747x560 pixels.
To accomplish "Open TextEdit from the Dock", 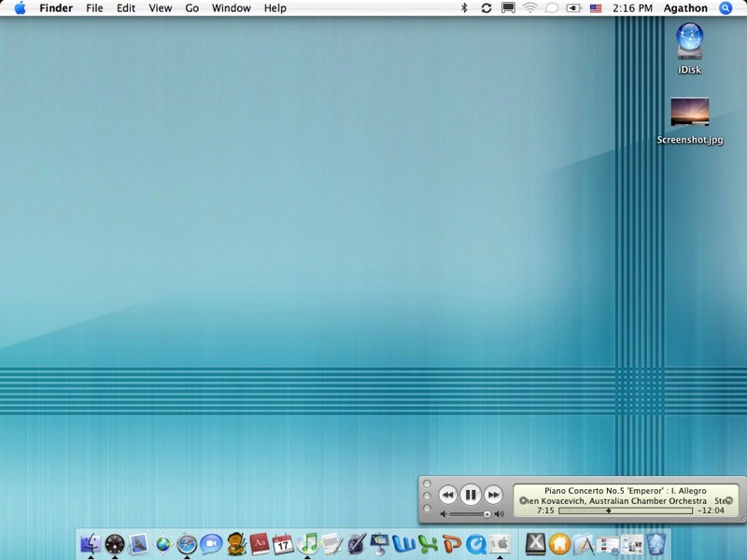I will point(331,543).
